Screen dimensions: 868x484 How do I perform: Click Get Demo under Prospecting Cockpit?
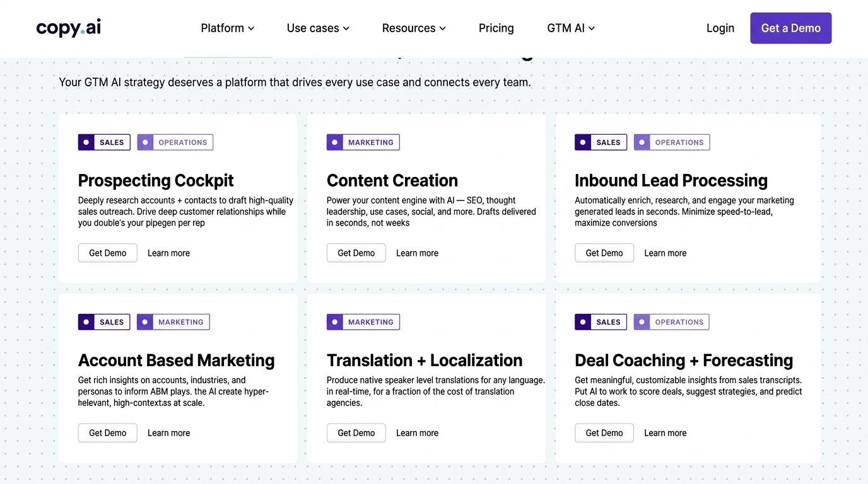click(108, 253)
